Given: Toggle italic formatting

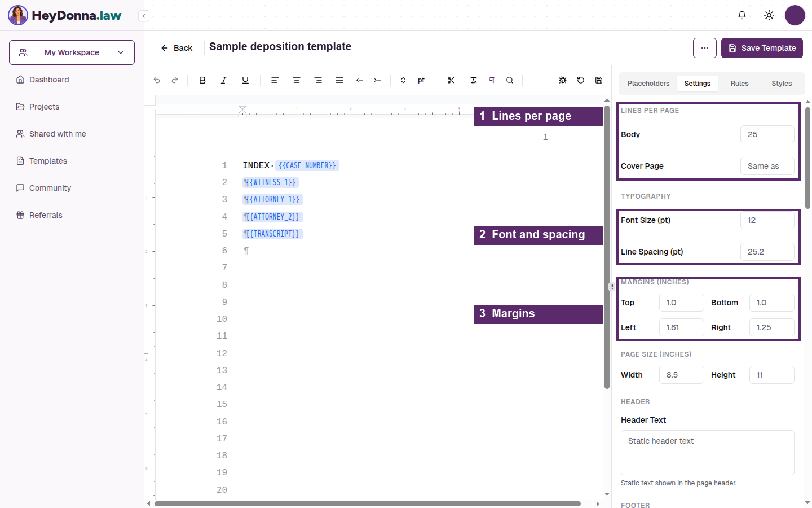Looking at the screenshot, I should pos(224,80).
